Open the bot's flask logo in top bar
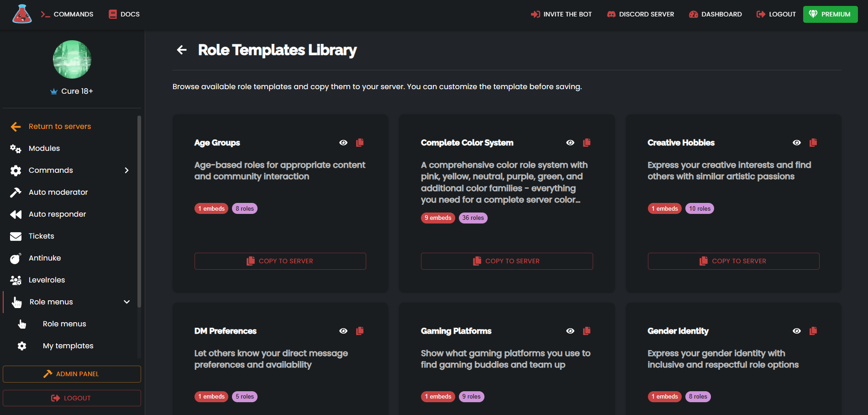868x415 pixels. tap(21, 14)
